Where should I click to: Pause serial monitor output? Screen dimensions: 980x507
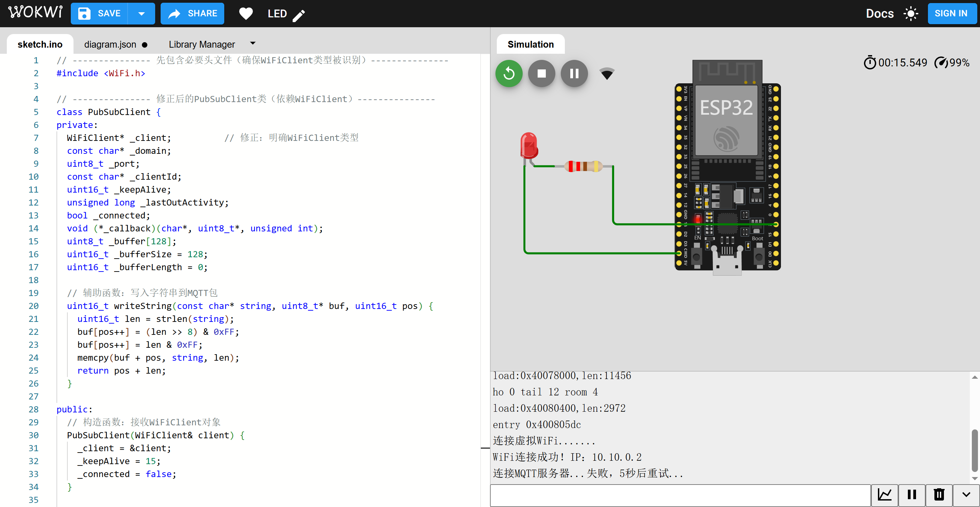pos(912,495)
